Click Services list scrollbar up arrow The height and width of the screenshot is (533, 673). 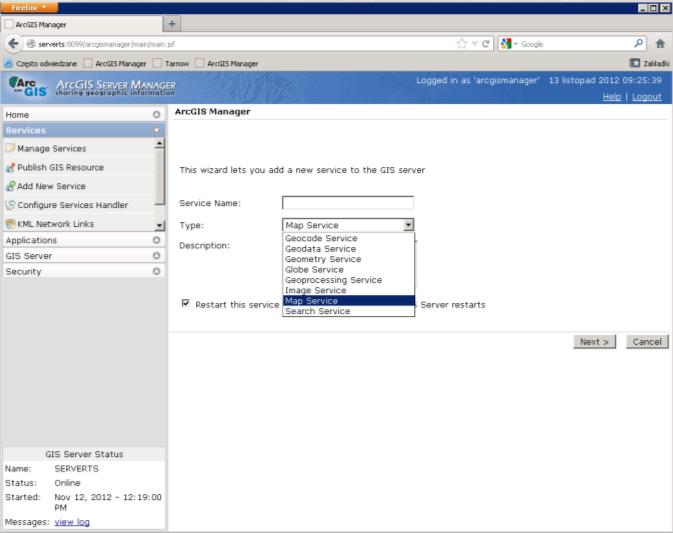point(159,143)
